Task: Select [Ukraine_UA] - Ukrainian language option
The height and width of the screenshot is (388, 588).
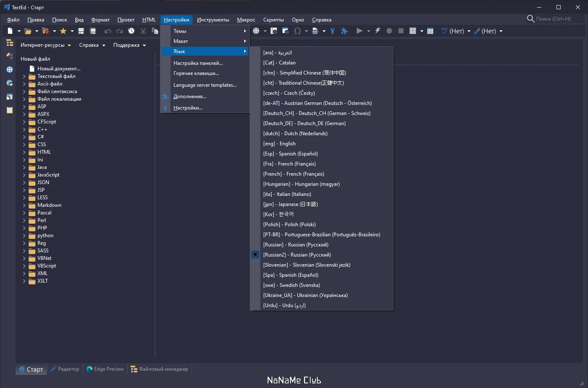Action: [x=322, y=295]
